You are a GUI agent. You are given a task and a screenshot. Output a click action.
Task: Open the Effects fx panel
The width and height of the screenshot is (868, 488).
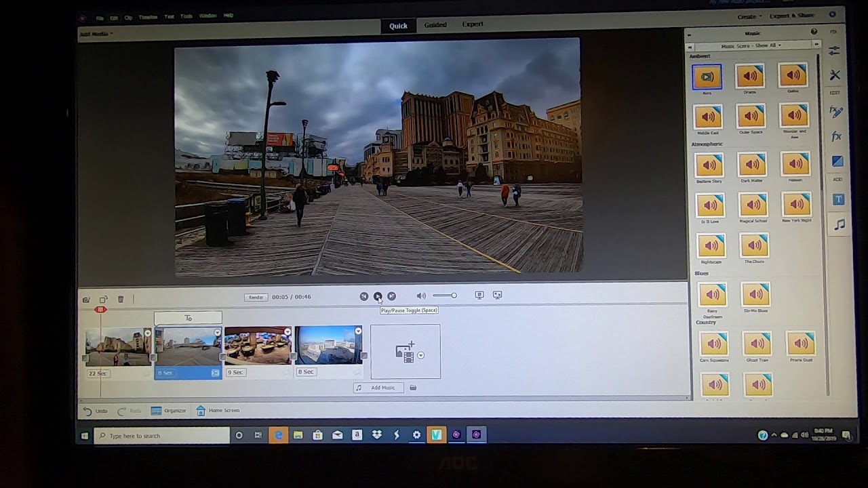pyautogui.click(x=837, y=136)
